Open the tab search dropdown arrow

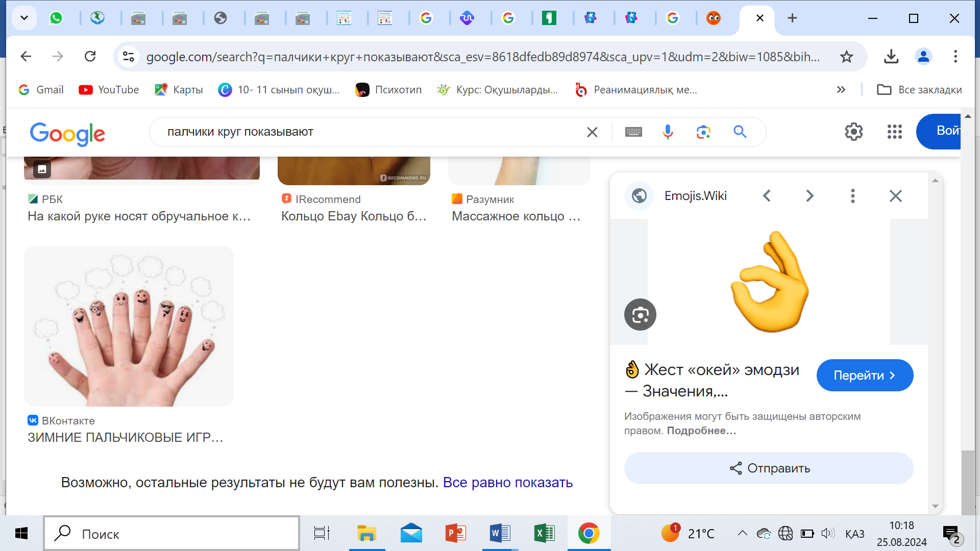(24, 18)
